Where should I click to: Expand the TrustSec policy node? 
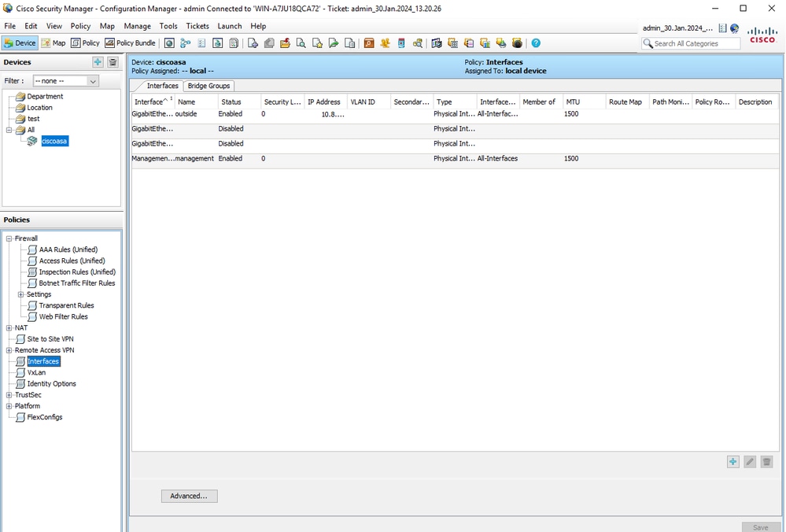tap(9, 395)
